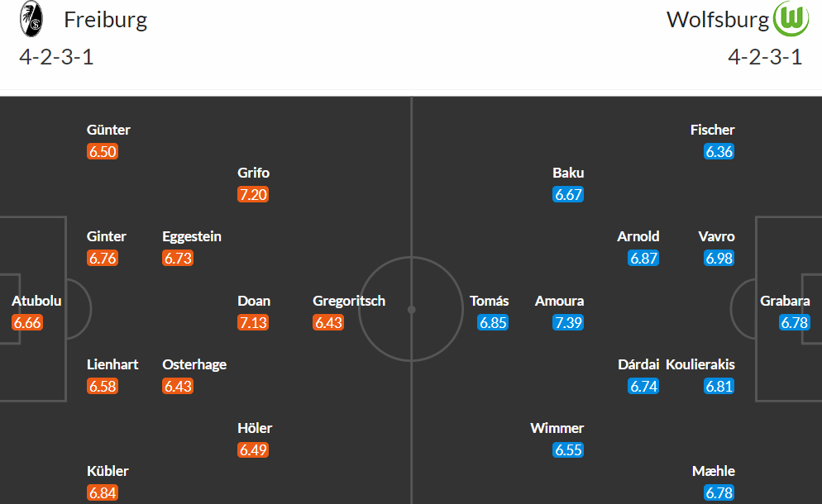Select player Mæhle on the pitch
The width and height of the screenshot is (822, 504).
coord(713,471)
